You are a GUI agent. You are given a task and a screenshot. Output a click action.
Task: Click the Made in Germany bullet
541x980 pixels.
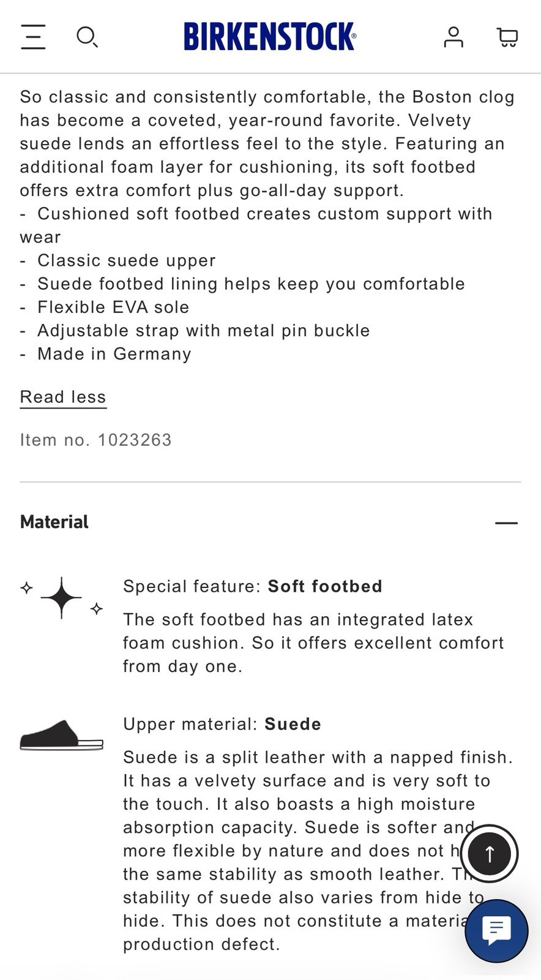point(106,354)
